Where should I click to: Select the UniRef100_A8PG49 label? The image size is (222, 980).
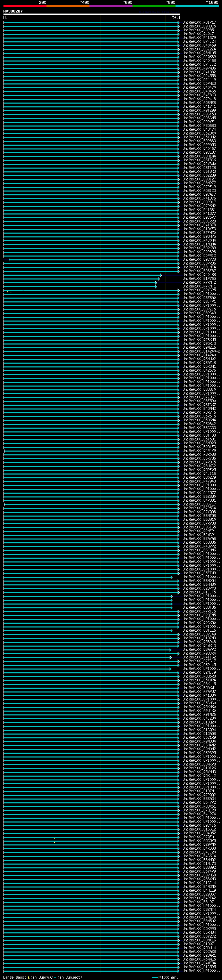(199, 313)
